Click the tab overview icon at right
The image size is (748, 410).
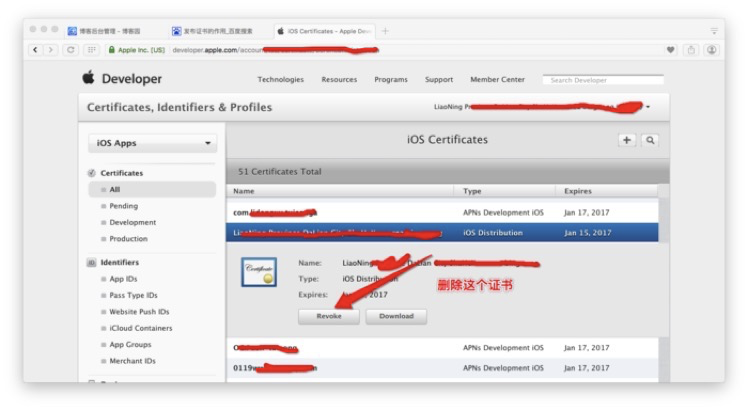click(x=714, y=31)
